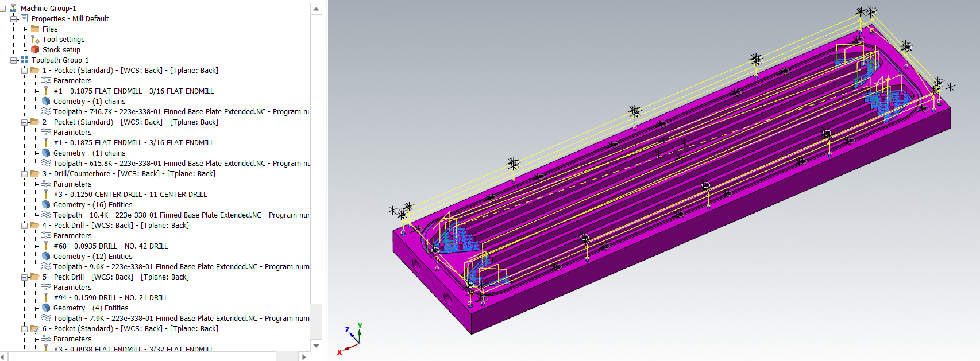Collapse the Properties - Mill Default node
This screenshot has height=361, width=980.
(14, 19)
